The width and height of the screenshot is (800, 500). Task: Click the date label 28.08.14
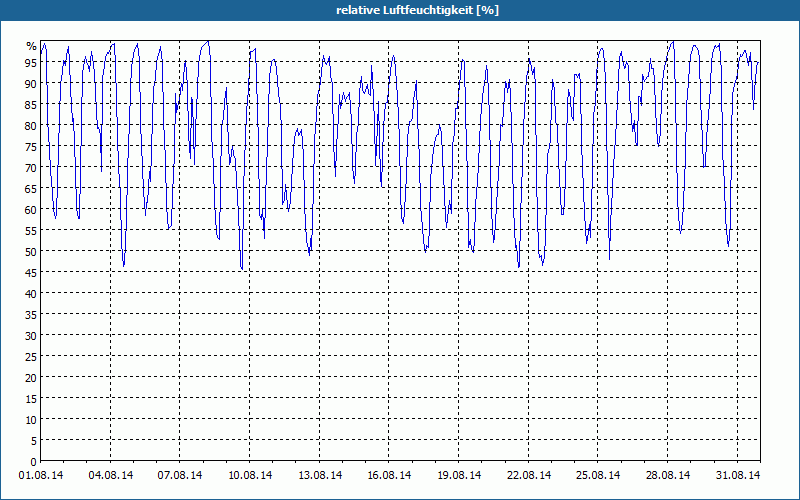point(668,475)
